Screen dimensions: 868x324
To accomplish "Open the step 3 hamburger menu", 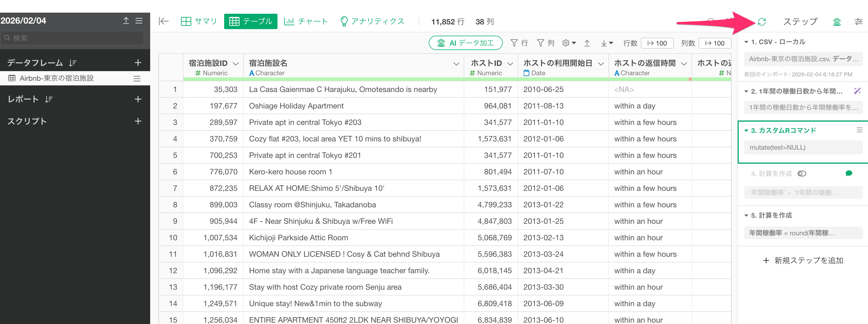I will [859, 130].
